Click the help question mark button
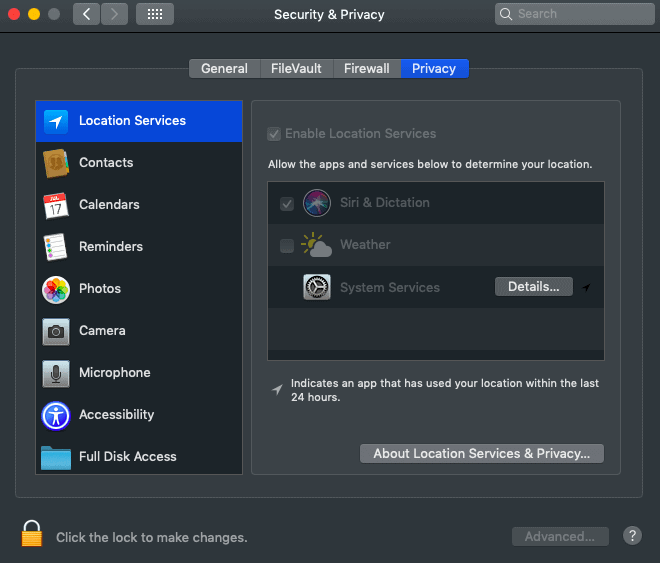The width and height of the screenshot is (660, 563). pyautogui.click(x=632, y=536)
